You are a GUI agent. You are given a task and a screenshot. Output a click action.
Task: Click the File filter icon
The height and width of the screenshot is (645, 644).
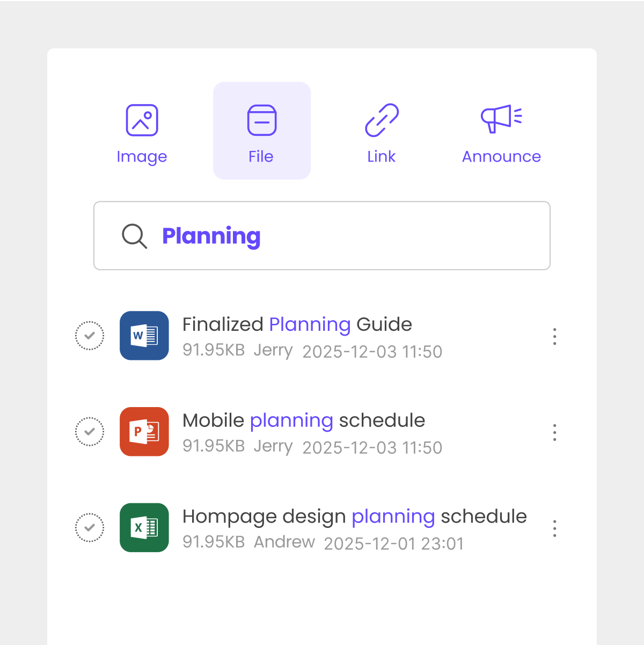261,119
